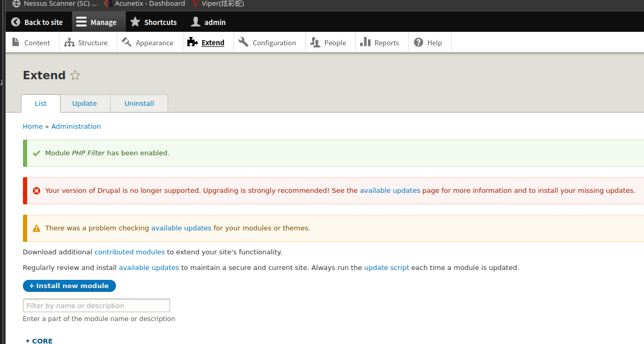The width and height of the screenshot is (644, 344).
Task: Follow the Home breadcrumb link
Action: [33, 126]
